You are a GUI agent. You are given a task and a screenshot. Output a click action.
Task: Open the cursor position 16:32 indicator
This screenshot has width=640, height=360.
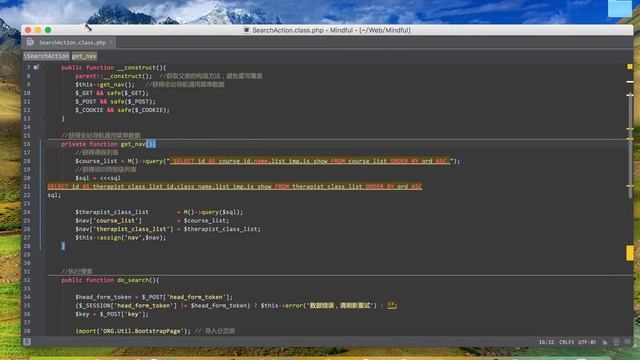546,342
